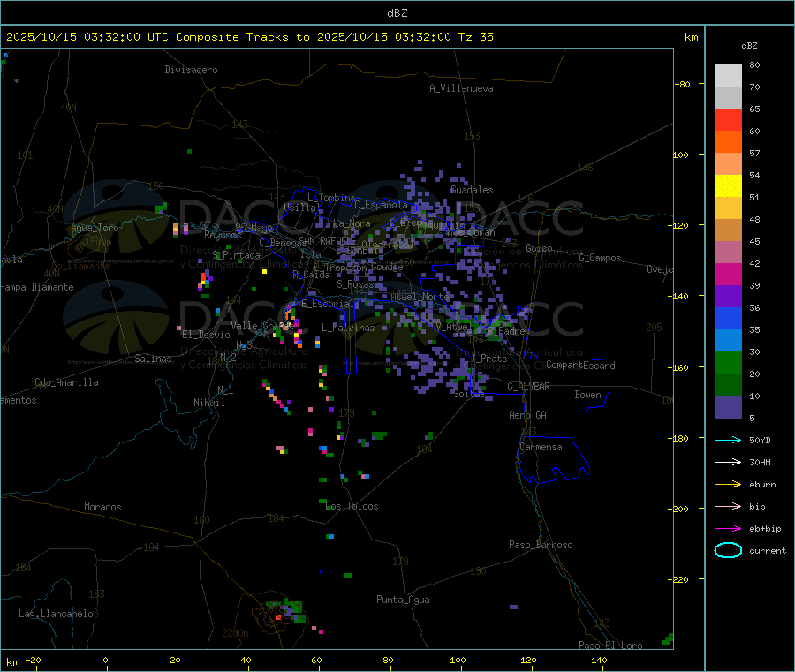Click the red echo pixel near the 2200m volcano
The height and width of the screenshot is (672, 795).
(x=278, y=618)
